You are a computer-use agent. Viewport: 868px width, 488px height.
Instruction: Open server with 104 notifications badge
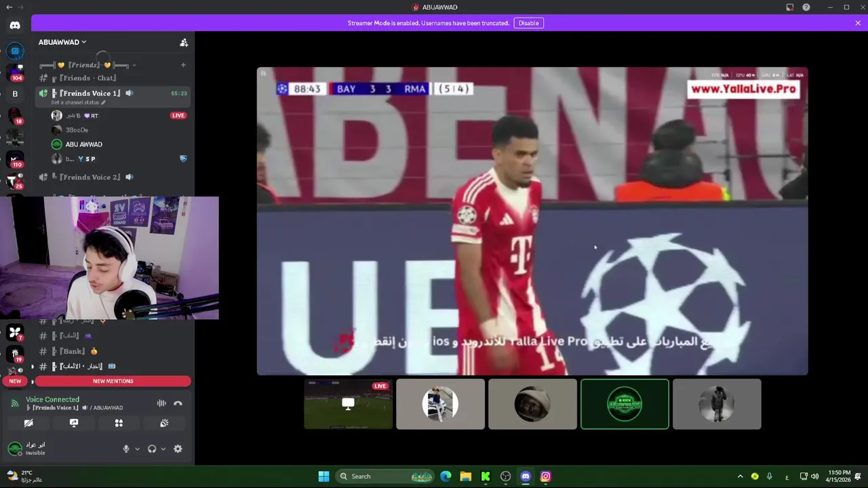(x=15, y=72)
